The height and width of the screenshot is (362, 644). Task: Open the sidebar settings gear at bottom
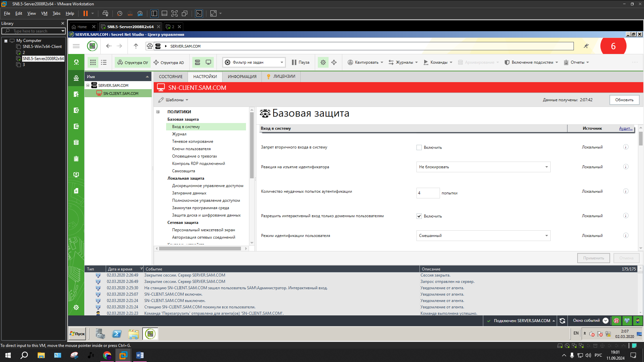(76, 307)
